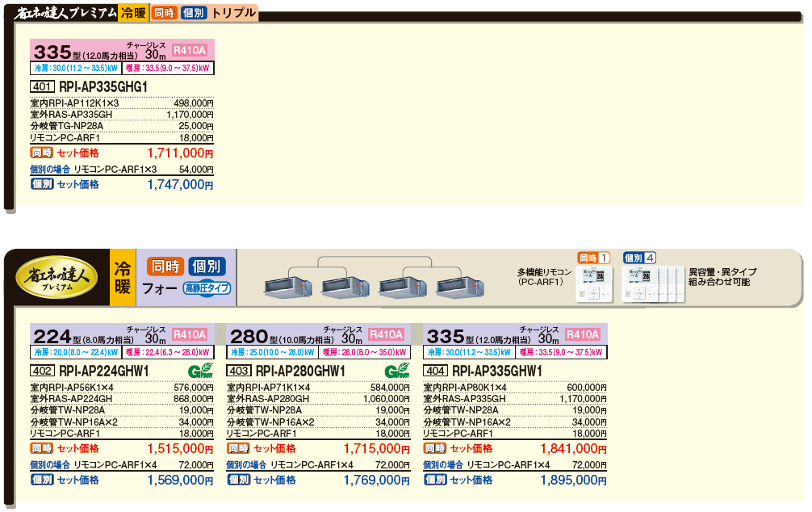
Task: Select model name RPI-AP335GHG1
Action: (103, 87)
